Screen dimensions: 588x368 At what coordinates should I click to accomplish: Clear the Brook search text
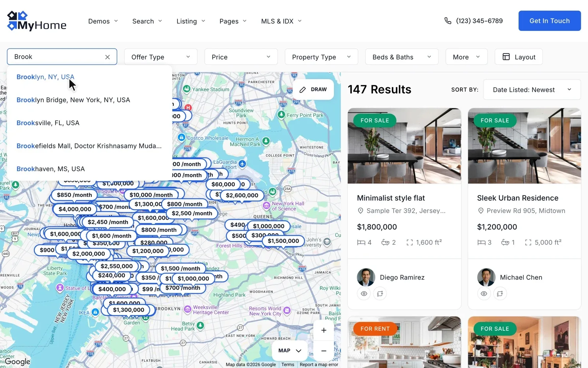107,57
